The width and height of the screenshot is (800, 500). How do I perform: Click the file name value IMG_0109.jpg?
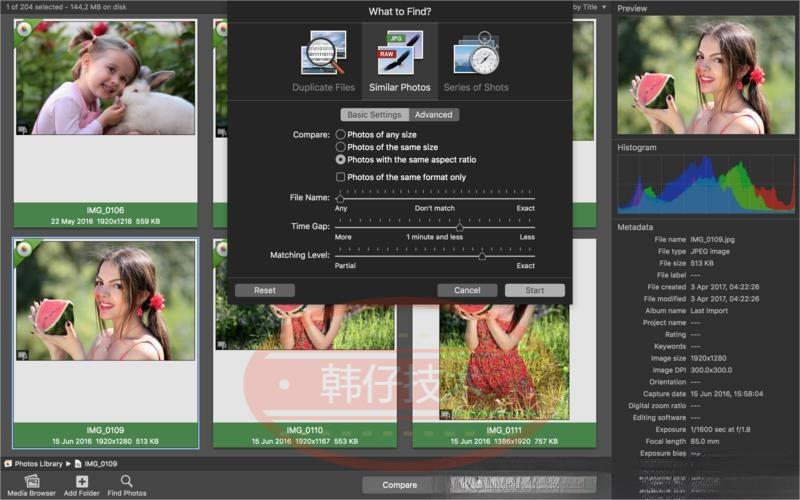712,239
